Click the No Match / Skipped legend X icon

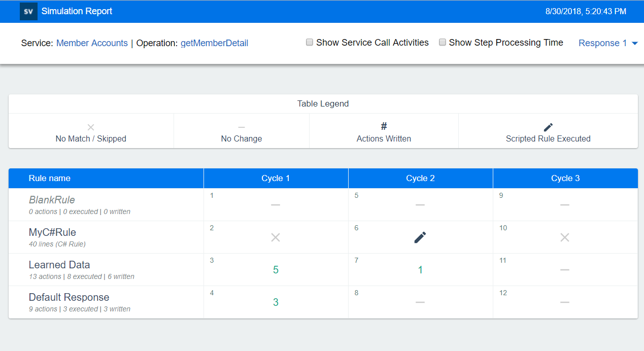[x=91, y=127]
